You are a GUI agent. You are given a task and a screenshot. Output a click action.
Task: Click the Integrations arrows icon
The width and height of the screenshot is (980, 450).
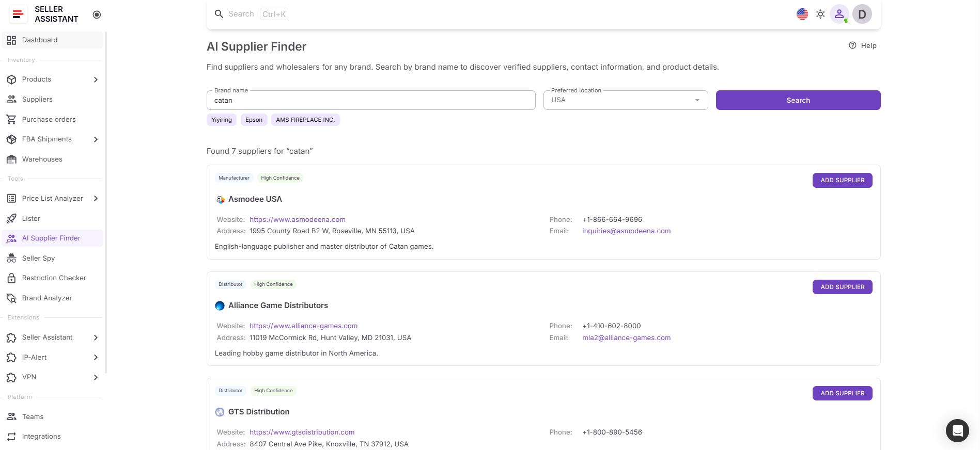click(x=11, y=437)
